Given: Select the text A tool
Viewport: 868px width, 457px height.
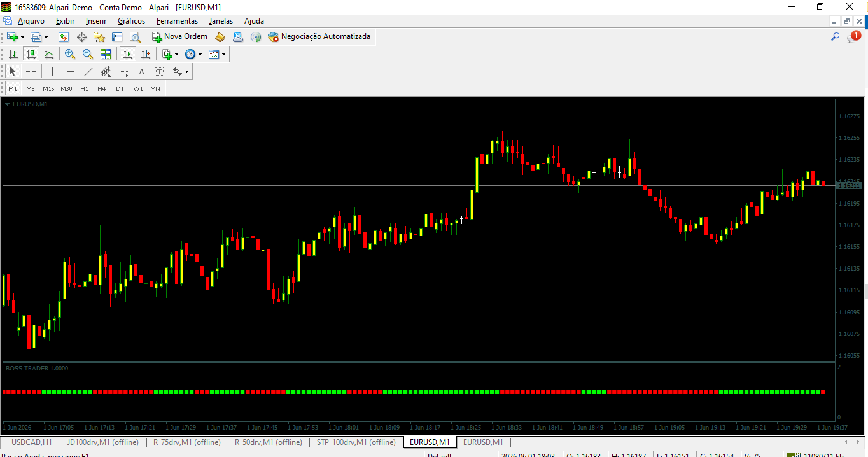Looking at the screenshot, I should [x=142, y=71].
